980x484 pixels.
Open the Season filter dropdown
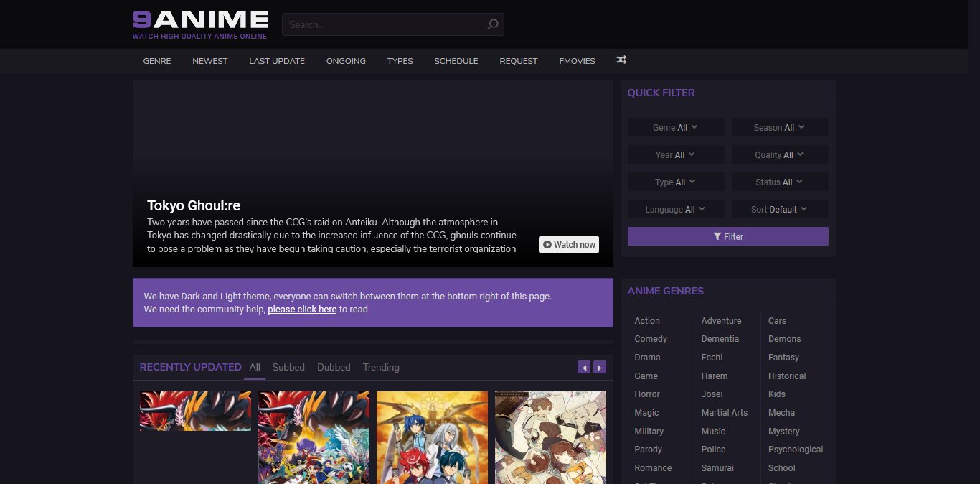pyautogui.click(x=780, y=127)
